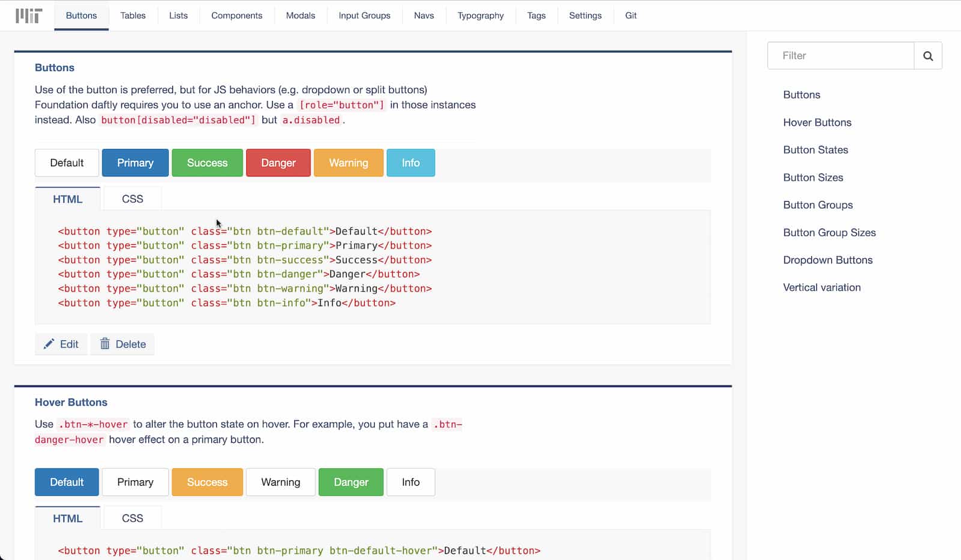This screenshot has height=560, width=961.
Task: Click the search magnifier icon beside Filter
Action: [928, 56]
